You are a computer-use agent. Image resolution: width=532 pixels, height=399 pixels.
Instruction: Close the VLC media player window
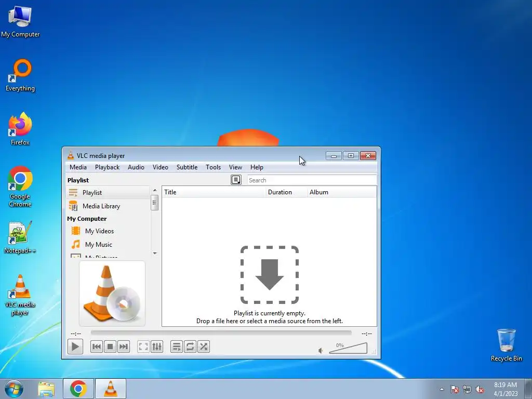coord(368,156)
